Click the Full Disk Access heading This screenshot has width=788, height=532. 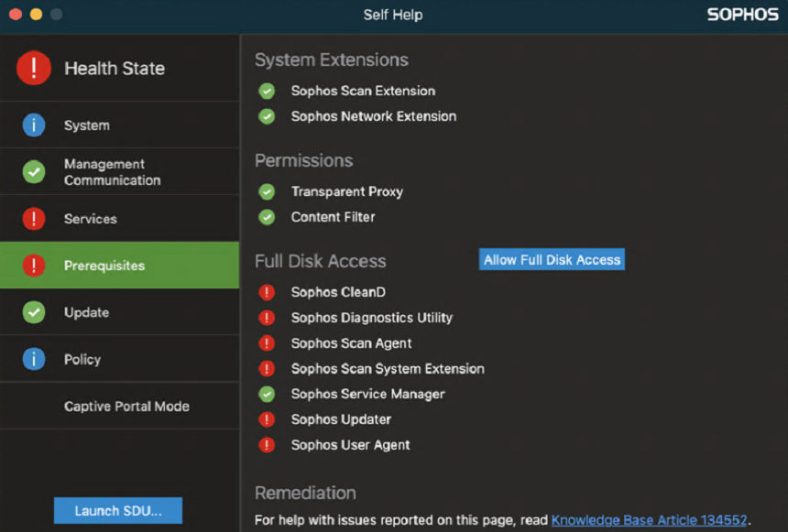point(320,261)
